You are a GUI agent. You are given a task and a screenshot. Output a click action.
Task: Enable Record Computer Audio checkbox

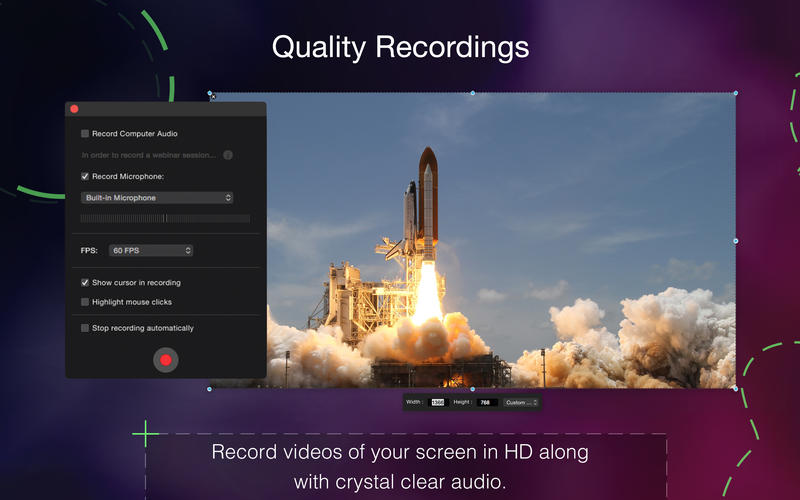click(x=85, y=133)
